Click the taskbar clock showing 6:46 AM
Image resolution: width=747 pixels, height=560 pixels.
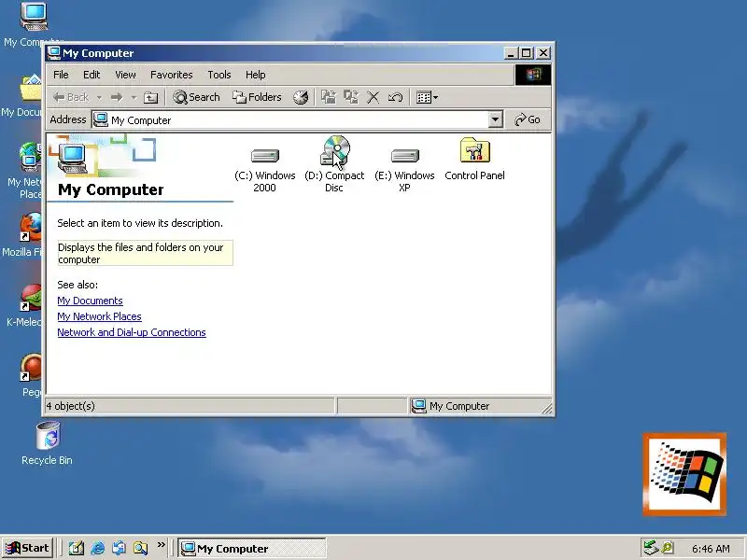point(711,549)
